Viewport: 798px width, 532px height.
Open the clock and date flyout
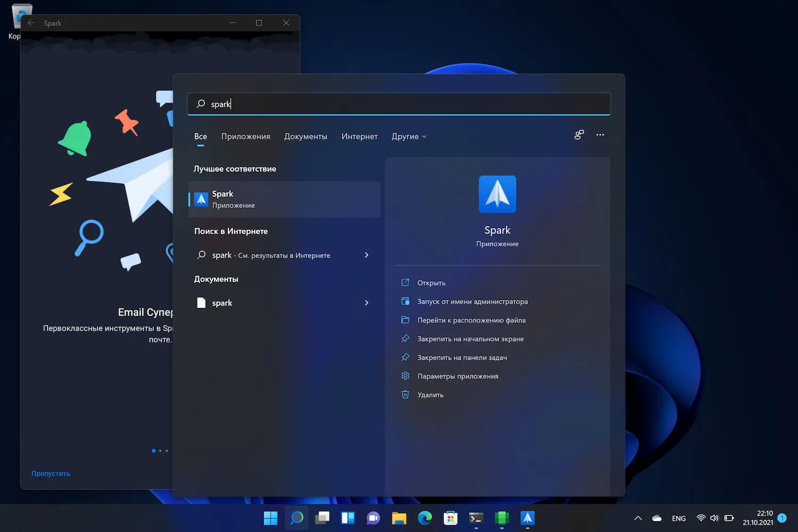(758, 518)
